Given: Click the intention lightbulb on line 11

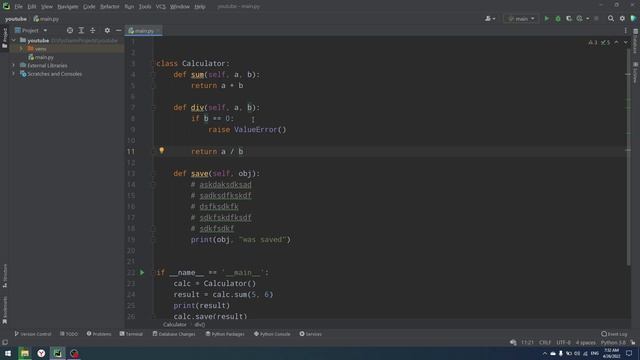Looking at the screenshot, I should click(162, 151).
